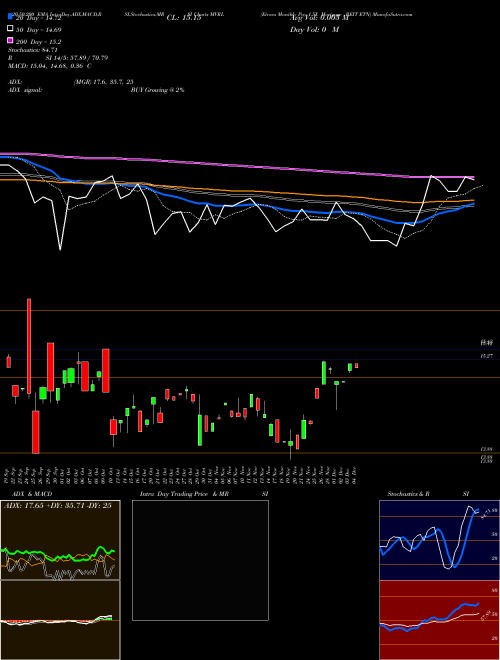
Task: Click the 'Day Vol: 0 M' label
Action: coord(314,30)
